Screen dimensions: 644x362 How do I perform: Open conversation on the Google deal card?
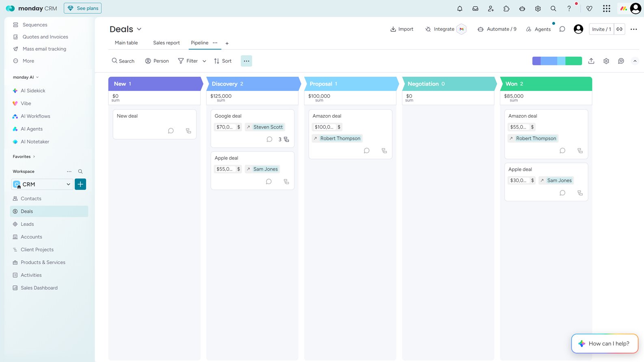coord(269,139)
